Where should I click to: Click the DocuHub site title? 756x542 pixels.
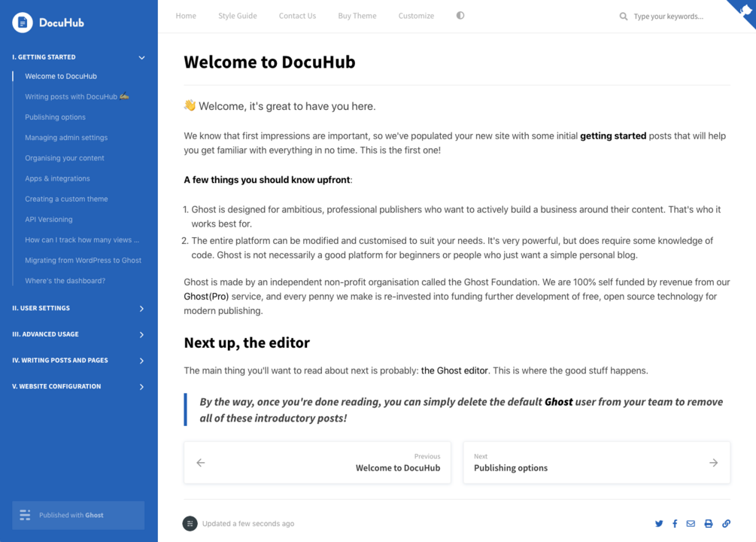62,23
